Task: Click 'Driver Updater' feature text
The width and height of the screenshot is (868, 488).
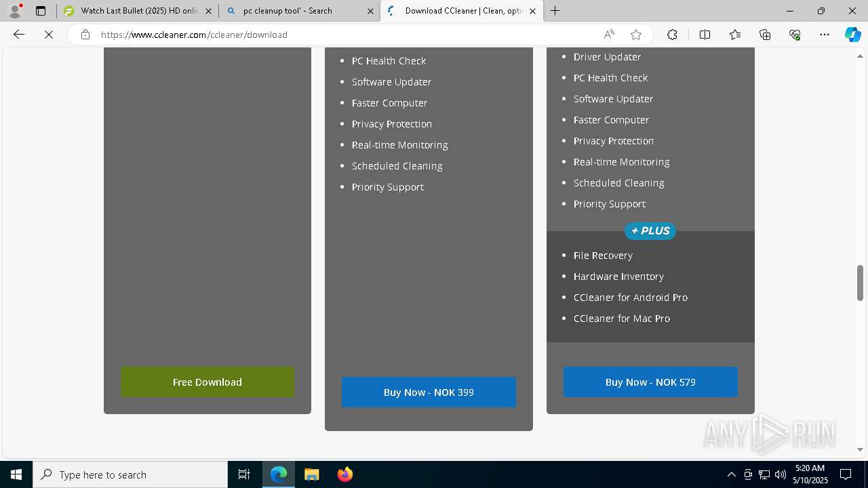Action: tap(607, 57)
